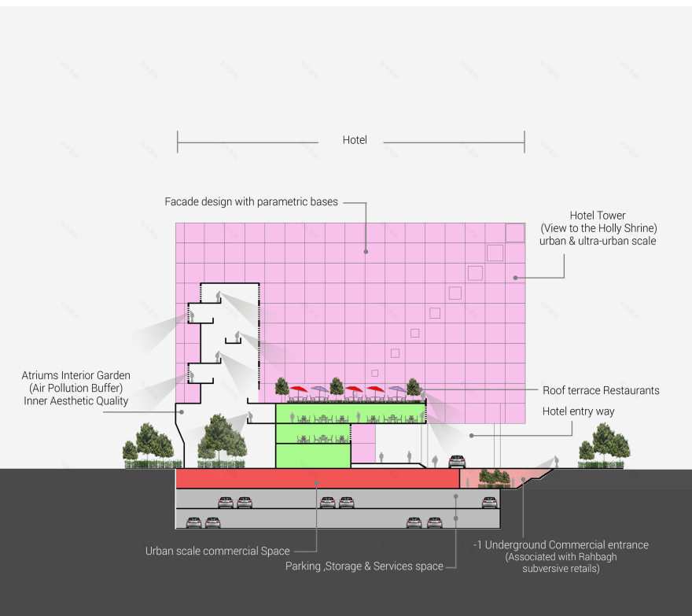Click the "Urban scale commercial Space" label
Image resolution: width=692 pixels, height=616 pixels.
tap(218, 551)
